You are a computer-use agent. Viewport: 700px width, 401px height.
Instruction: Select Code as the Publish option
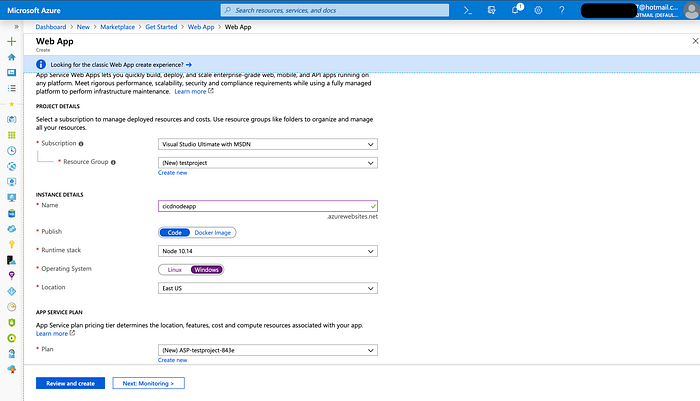175,233
